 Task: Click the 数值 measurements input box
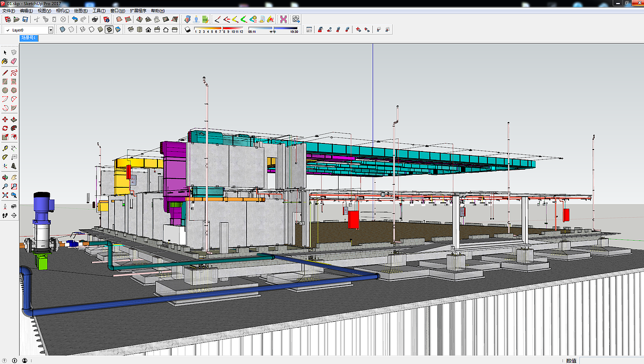(x=611, y=360)
